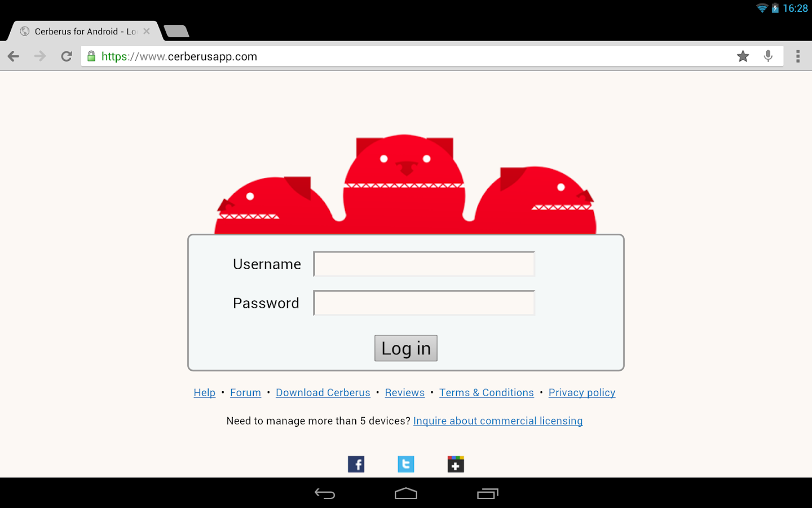Open Inquire about commercial licensing link
812x508 pixels.
click(x=498, y=421)
